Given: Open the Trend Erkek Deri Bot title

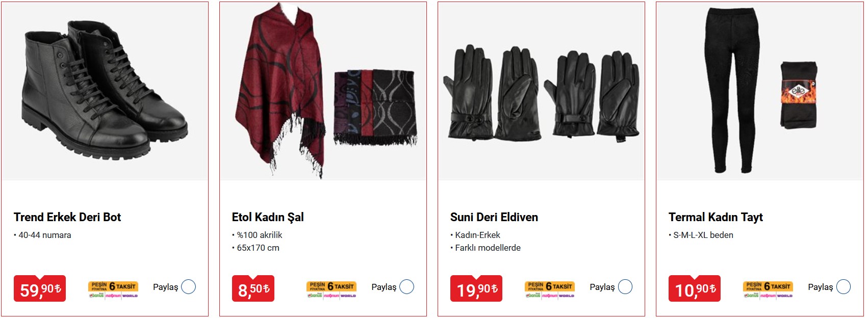Looking at the screenshot, I should (67, 217).
